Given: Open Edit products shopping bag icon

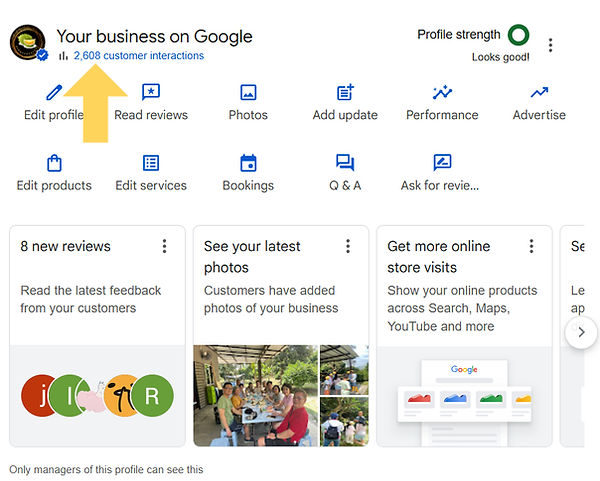Looking at the screenshot, I should click(x=54, y=163).
